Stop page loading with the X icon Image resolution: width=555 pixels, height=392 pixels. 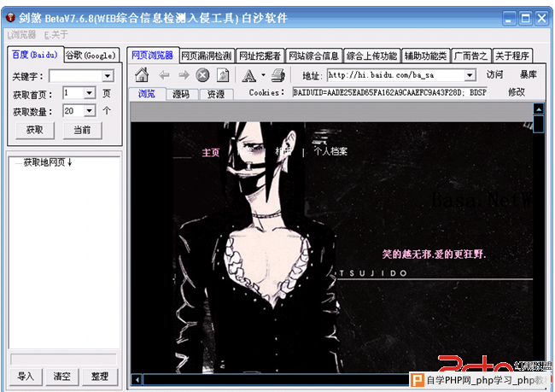pyautogui.click(x=202, y=75)
